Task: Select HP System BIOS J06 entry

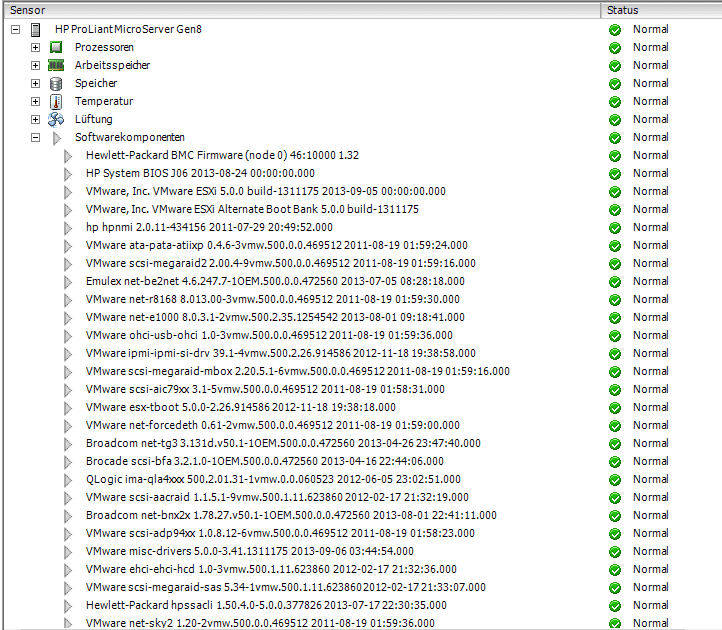Action: [200, 173]
